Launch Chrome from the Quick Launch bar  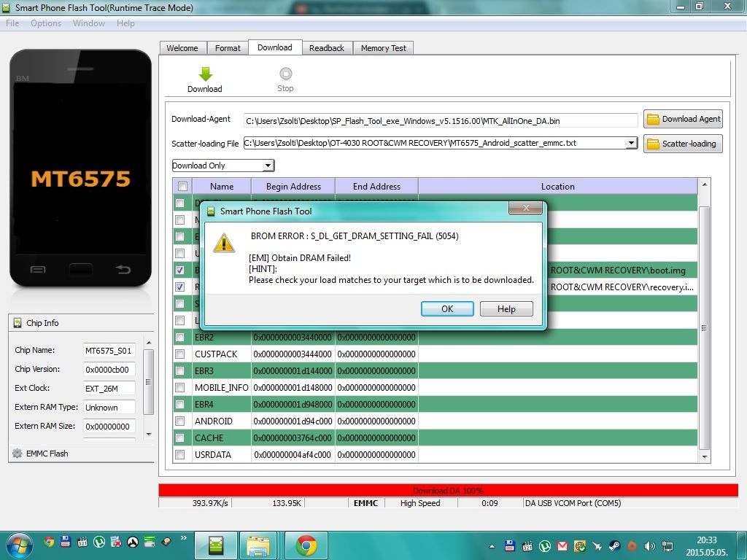[x=49, y=542]
